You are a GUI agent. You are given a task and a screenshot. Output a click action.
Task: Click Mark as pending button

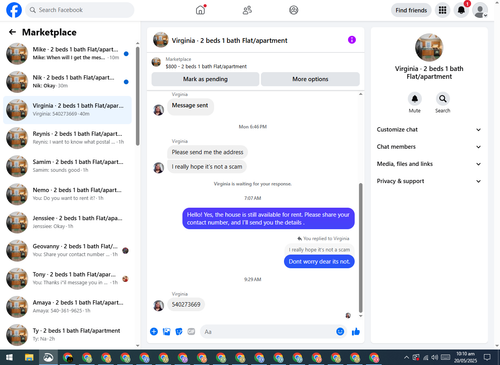[205, 79]
